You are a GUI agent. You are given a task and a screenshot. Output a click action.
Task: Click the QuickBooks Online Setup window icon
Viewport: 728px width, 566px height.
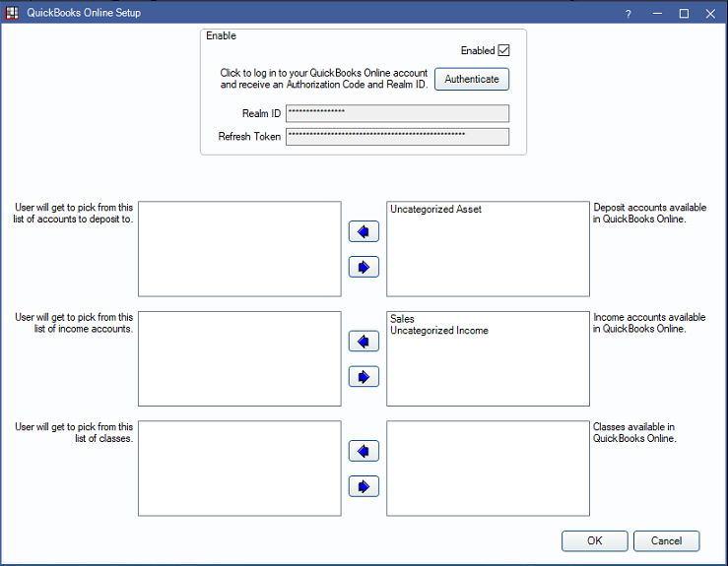[12, 13]
